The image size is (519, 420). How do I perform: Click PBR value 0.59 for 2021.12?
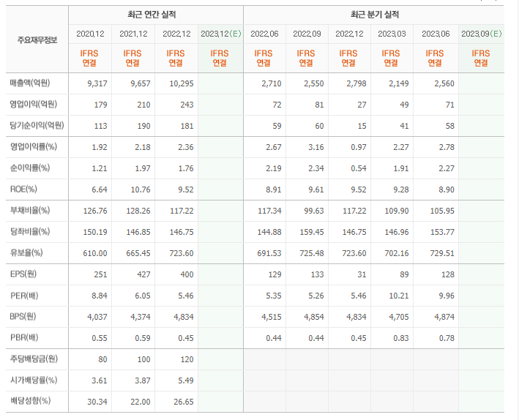[x=142, y=338]
